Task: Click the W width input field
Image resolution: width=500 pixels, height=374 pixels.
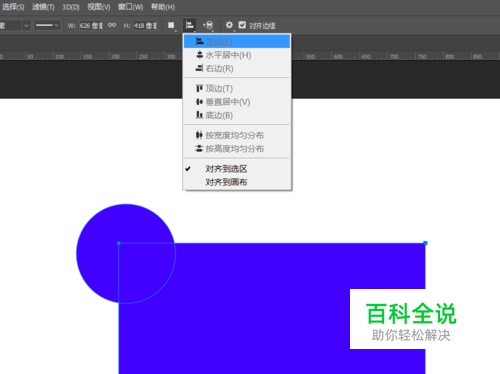Action: (91, 25)
